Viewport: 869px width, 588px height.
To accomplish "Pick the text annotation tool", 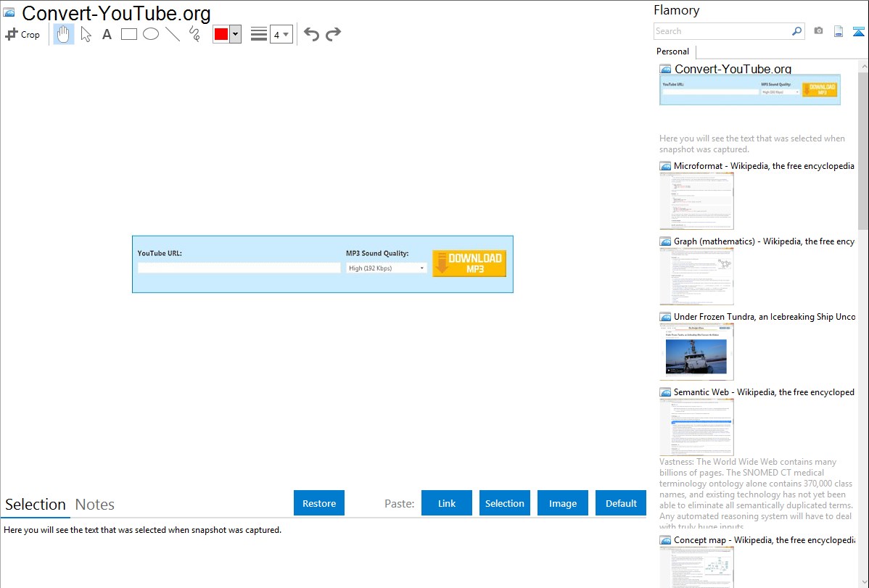I will pos(107,34).
